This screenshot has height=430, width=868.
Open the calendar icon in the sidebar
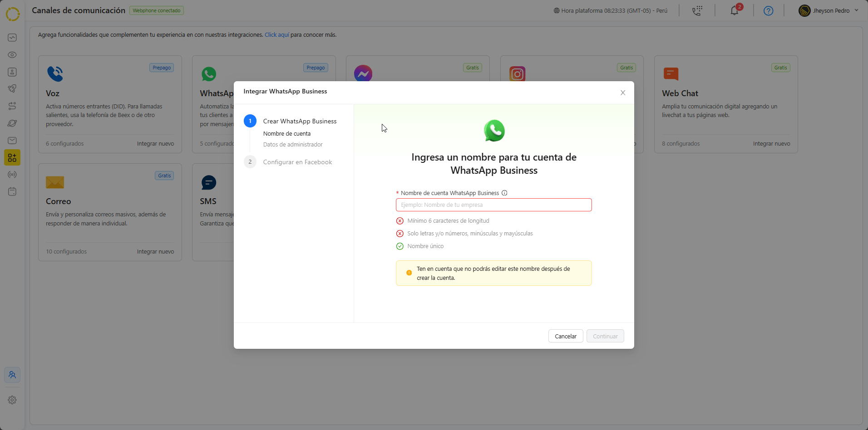click(x=12, y=192)
